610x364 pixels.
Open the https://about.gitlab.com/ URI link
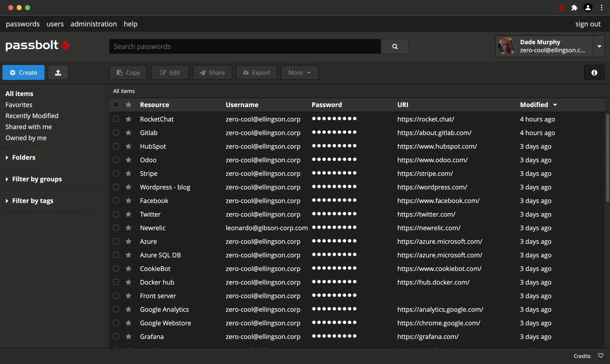point(434,133)
